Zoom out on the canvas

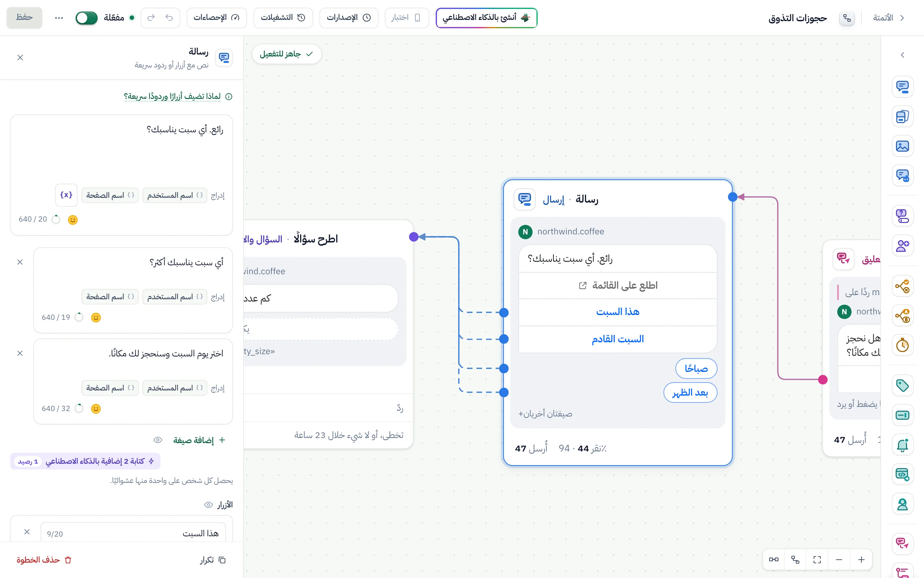tap(839, 560)
